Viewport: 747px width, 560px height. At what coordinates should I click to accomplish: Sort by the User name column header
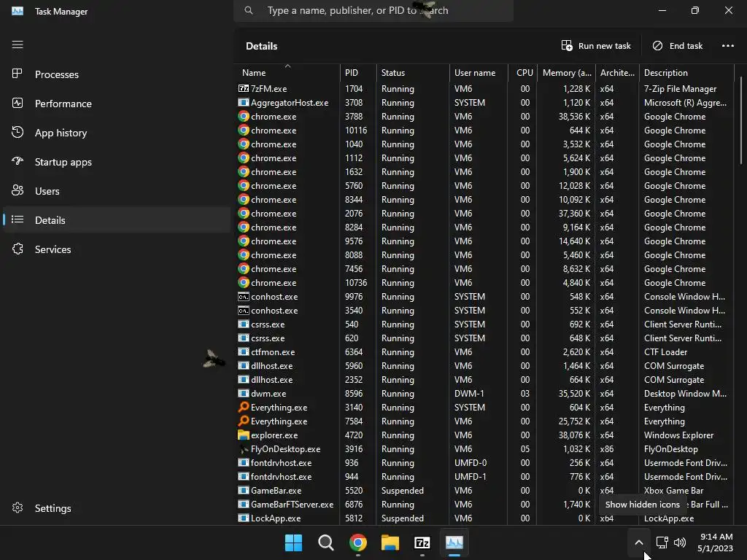point(479,73)
